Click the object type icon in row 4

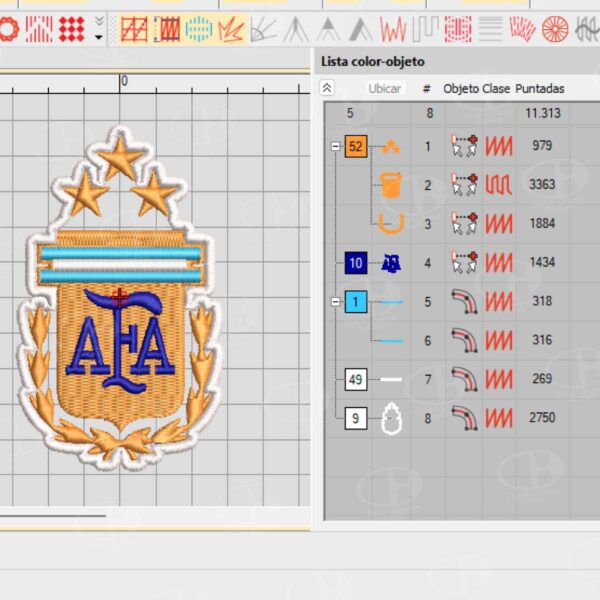[464, 262]
